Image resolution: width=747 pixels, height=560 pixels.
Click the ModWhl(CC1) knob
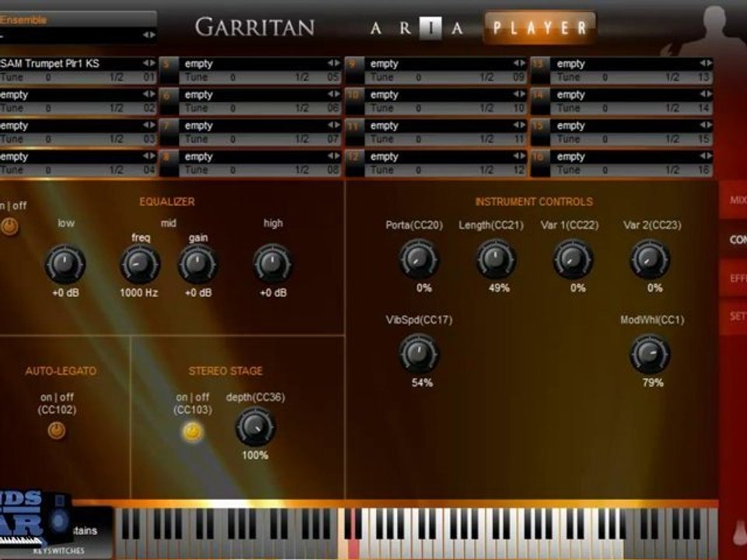[x=650, y=354]
